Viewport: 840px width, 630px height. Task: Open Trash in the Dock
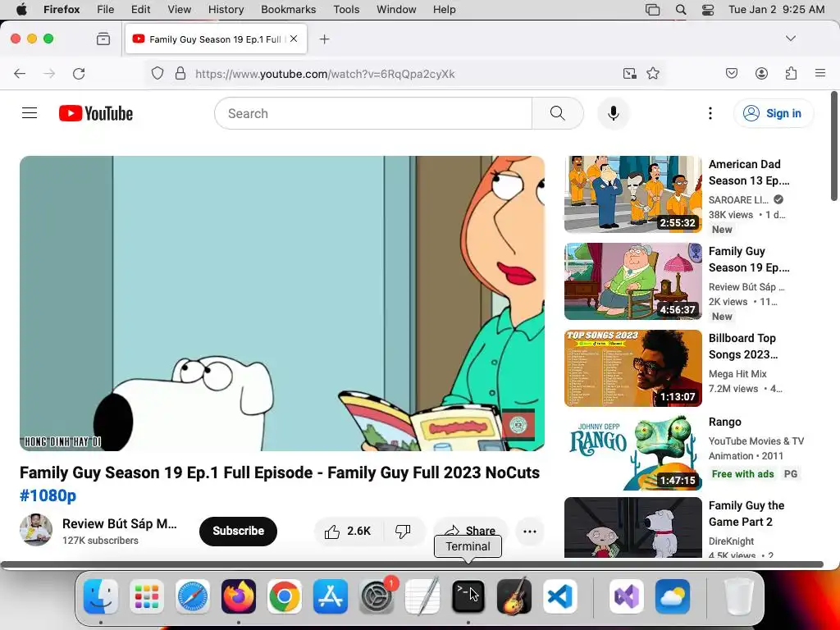[x=739, y=596]
